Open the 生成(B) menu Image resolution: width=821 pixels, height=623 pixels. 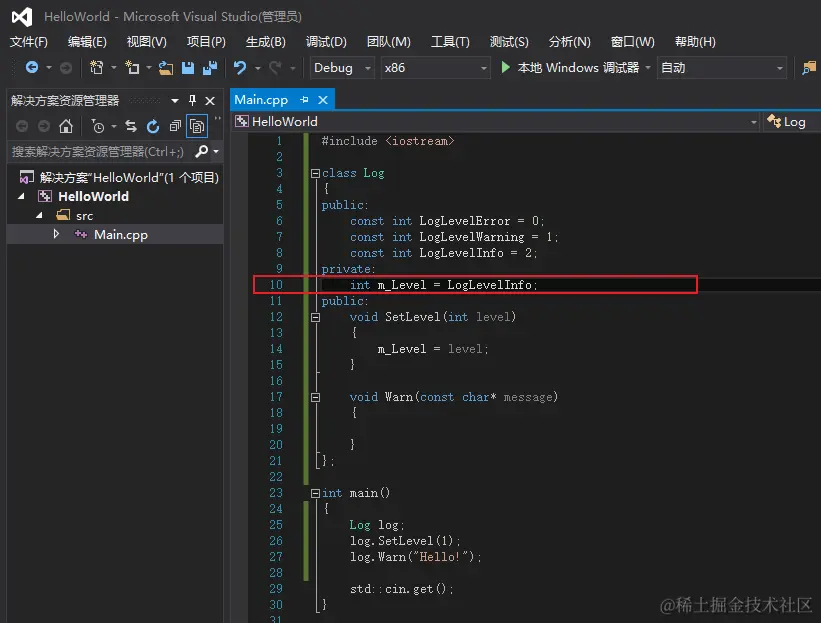(x=265, y=42)
